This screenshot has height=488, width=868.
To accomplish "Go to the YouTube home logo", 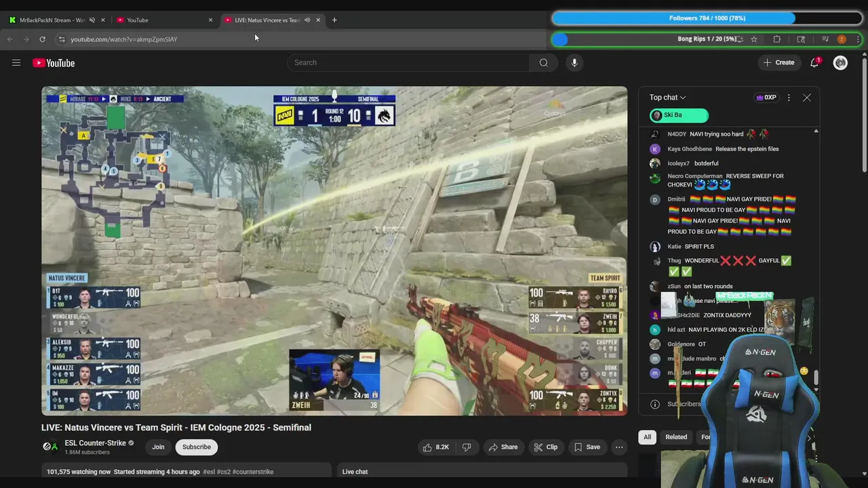I will coord(54,63).
